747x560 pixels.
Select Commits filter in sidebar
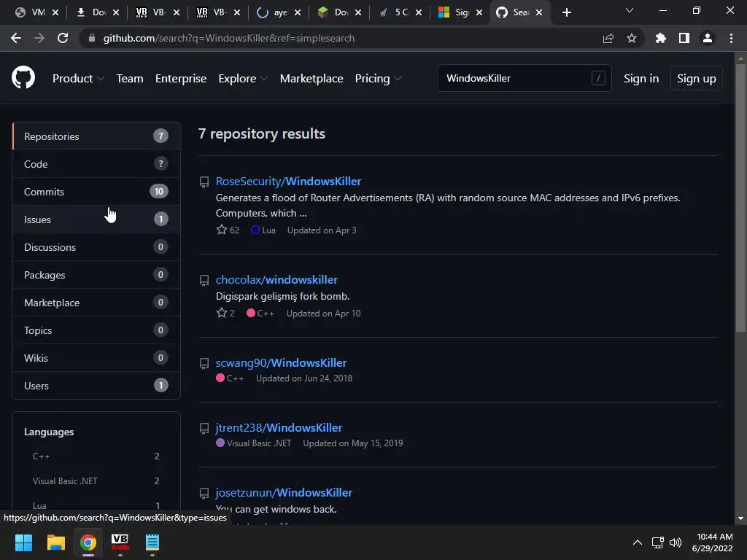96,192
